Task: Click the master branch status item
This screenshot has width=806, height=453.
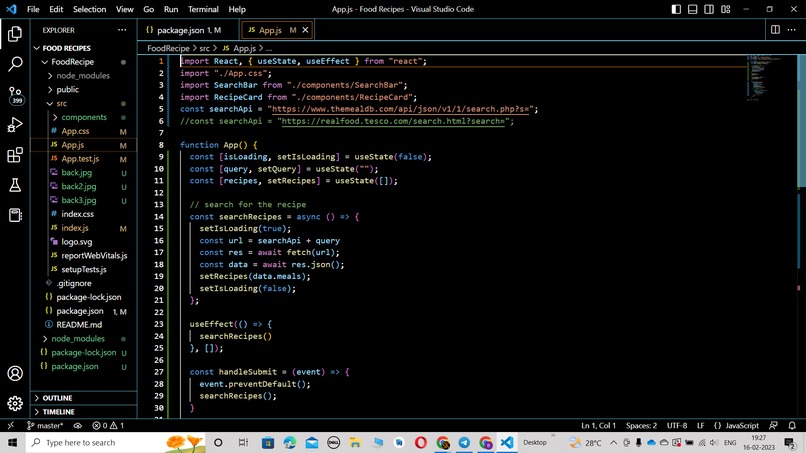Action: pyautogui.click(x=45, y=426)
